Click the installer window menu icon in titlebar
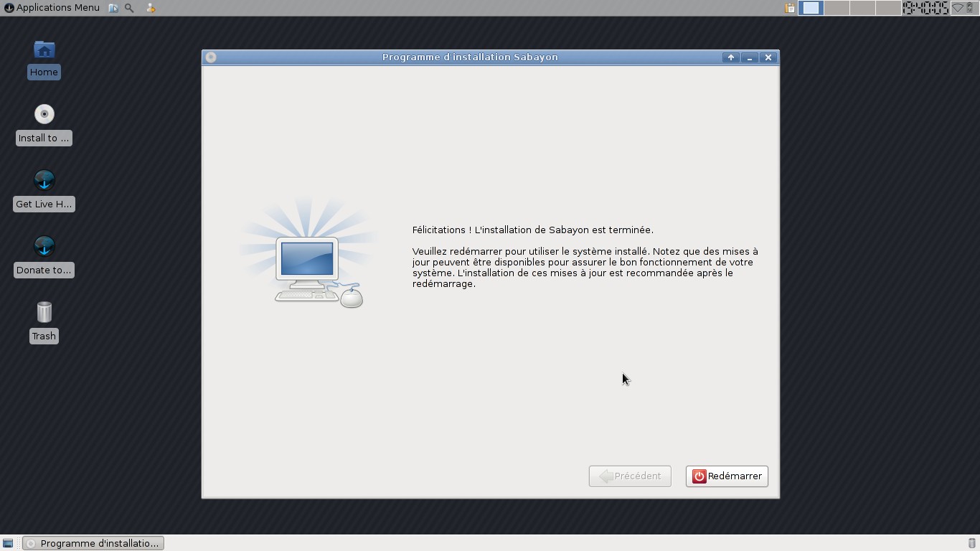 [x=211, y=57]
